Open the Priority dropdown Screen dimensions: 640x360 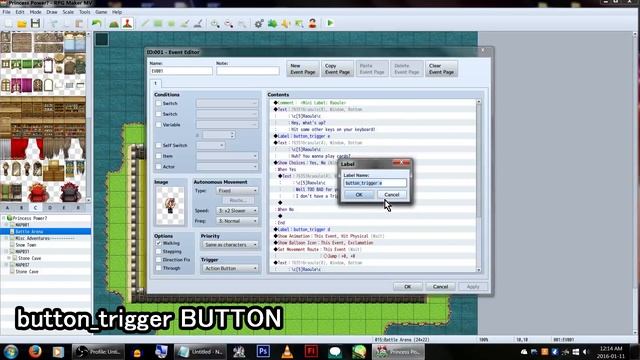(231, 244)
